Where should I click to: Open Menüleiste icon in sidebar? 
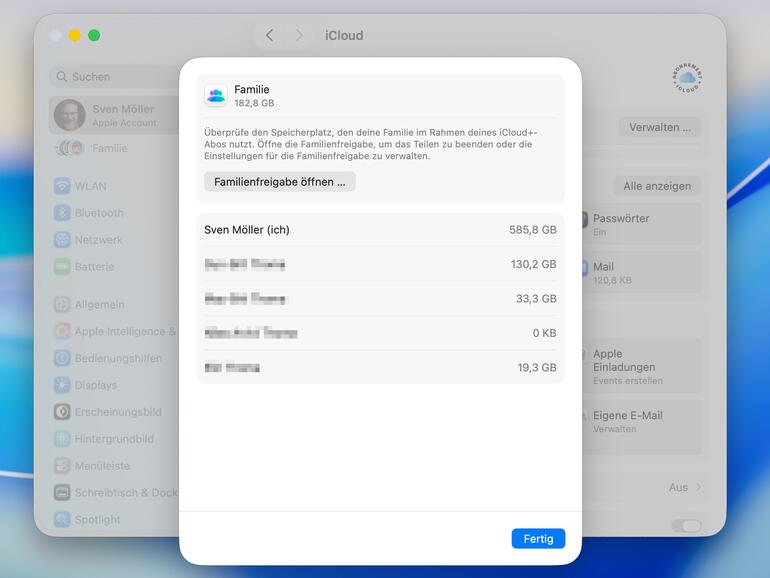tap(62, 466)
